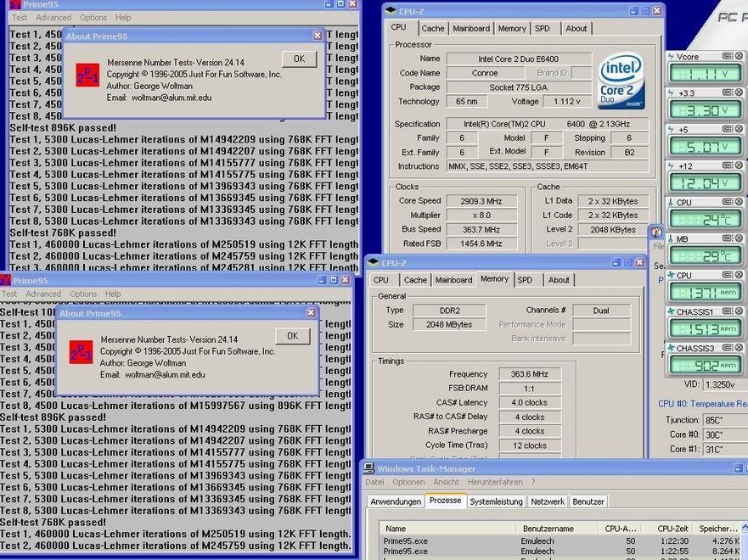Sort processes by the Benutzername column
Screen dimensions: 748x560
pyautogui.click(x=557, y=529)
